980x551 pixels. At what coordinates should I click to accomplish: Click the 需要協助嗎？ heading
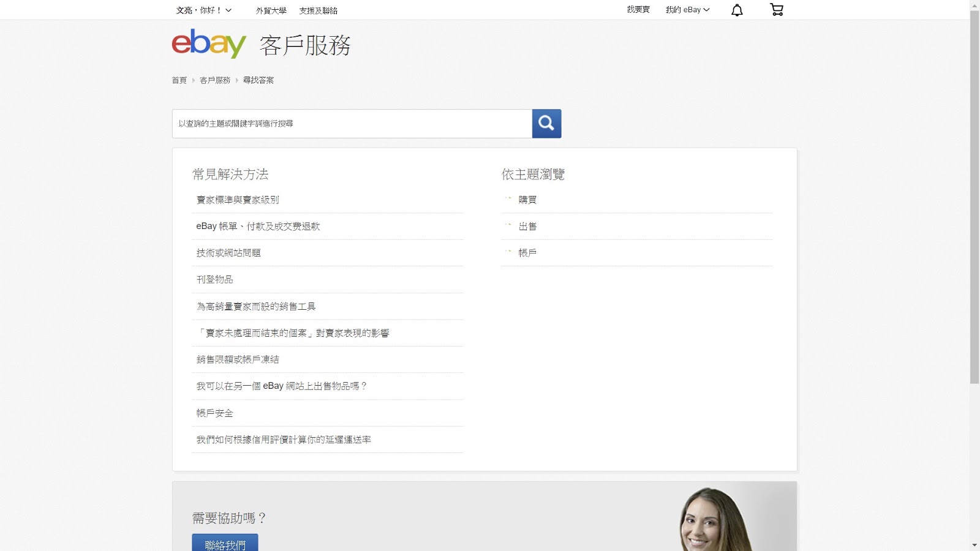tap(229, 518)
